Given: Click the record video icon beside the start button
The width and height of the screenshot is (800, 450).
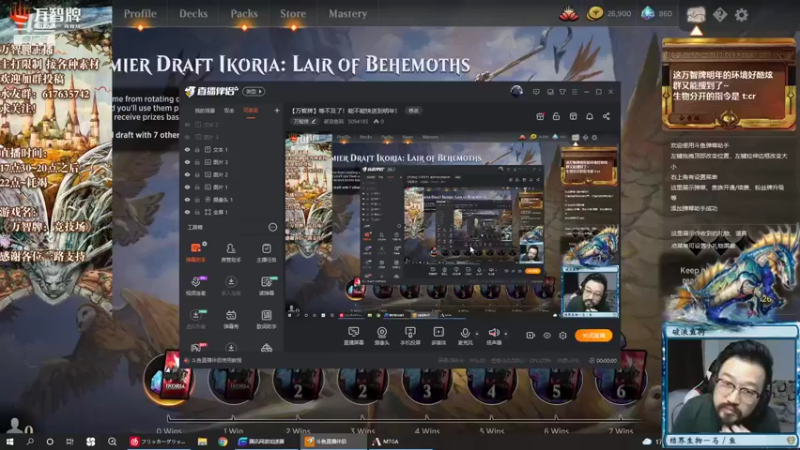Looking at the screenshot, I should point(531,335).
